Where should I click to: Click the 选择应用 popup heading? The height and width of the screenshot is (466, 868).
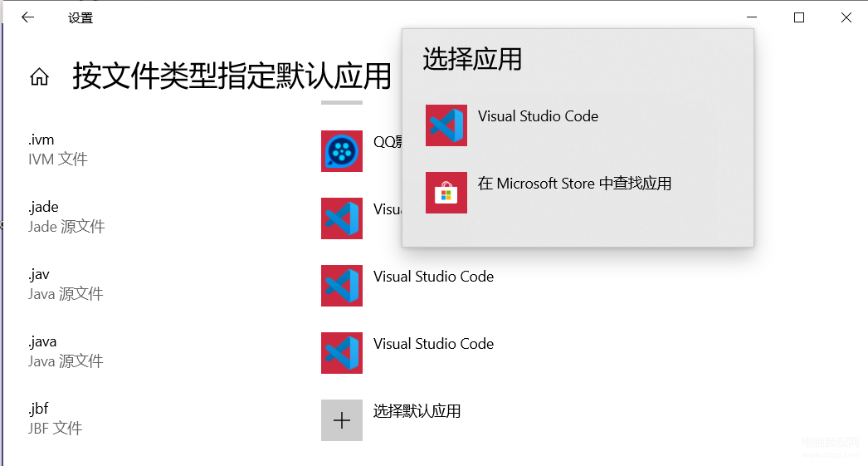(472, 59)
